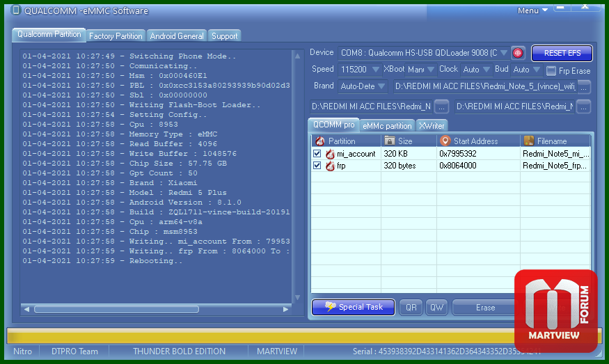Click the 320 bytes size cell

point(400,166)
